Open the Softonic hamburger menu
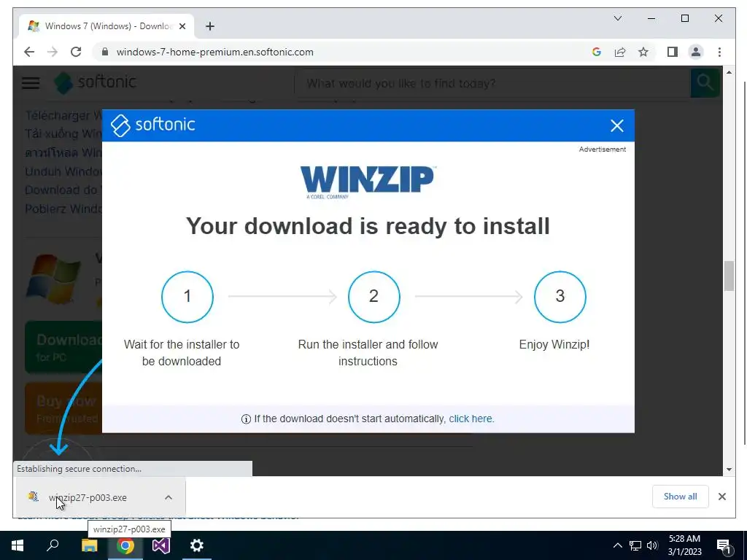Viewport: 747px width, 560px height. click(x=31, y=83)
